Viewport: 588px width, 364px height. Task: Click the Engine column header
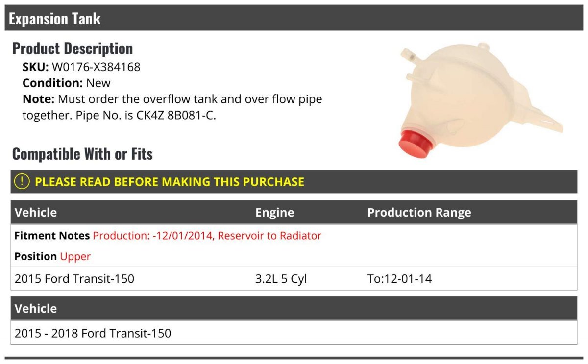(x=274, y=212)
